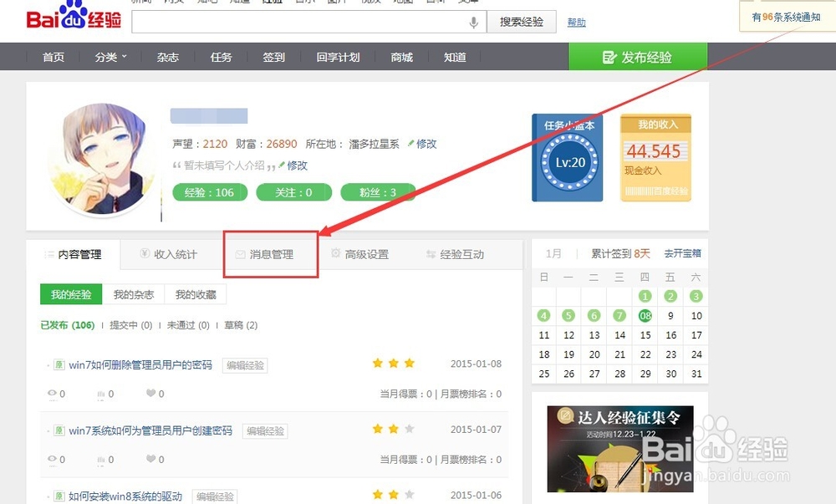Image resolution: width=836 pixels, height=504 pixels.
Task: Open article 如何安装win8系统的驱动
Action: pyautogui.click(x=125, y=496)
